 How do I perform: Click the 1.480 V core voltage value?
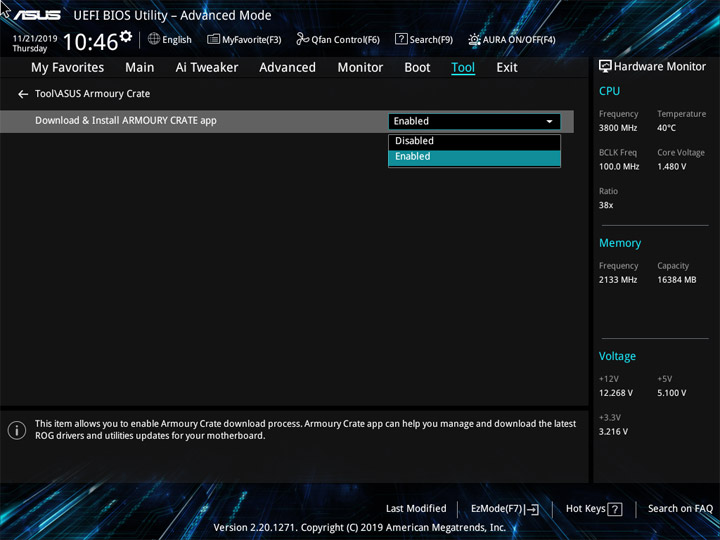[671, 167]
